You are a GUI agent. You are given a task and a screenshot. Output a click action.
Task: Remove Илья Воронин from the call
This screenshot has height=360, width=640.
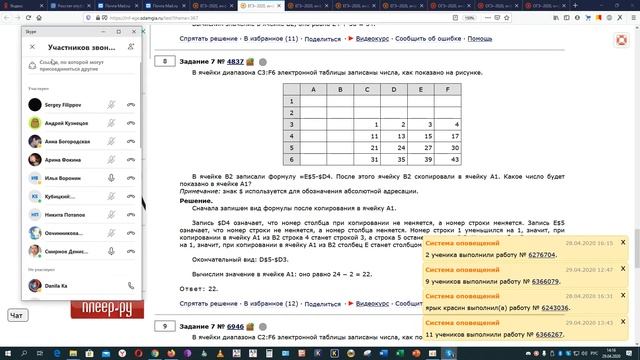coord(131,178)
